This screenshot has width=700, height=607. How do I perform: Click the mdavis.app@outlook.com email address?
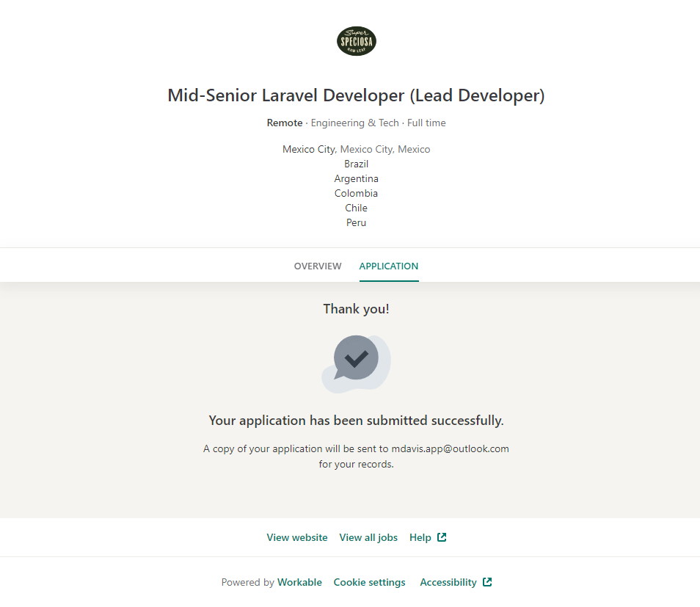click(449, 448)
